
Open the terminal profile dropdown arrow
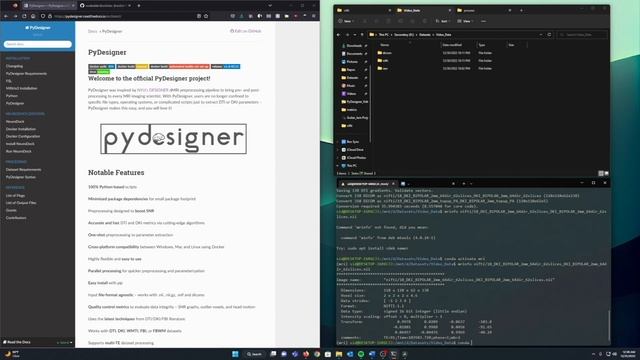pos(471,184)
